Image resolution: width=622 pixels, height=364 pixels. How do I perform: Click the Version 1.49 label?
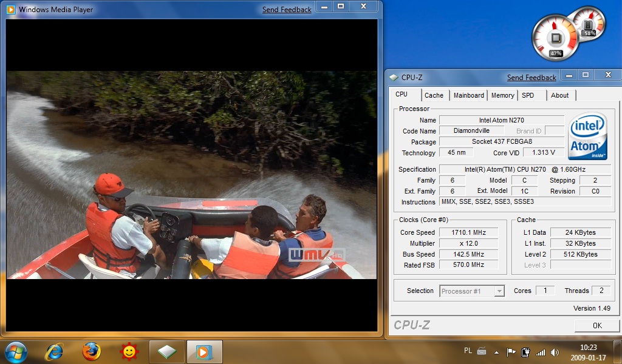[592, 308]
